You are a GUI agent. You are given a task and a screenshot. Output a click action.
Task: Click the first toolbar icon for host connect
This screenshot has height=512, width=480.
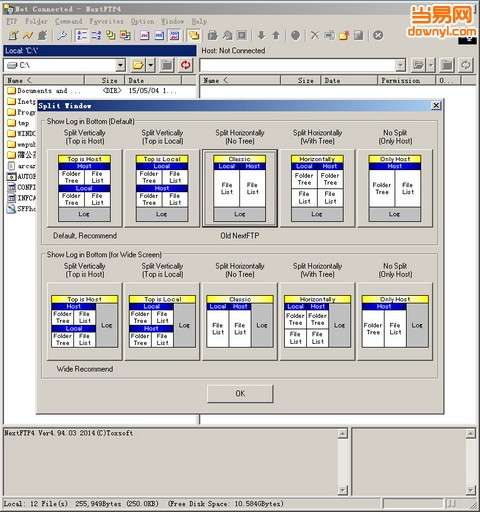pyautogui.click(x=13, y=35)
